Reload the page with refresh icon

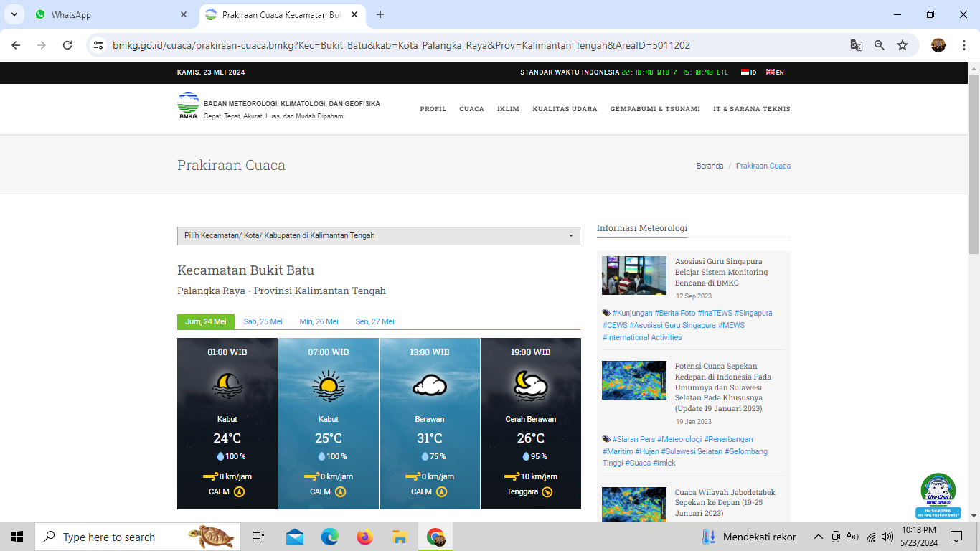pos(67,45)
